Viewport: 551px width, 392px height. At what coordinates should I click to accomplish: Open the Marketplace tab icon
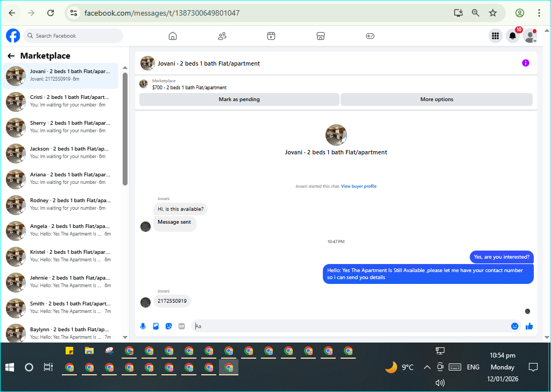pyautogui.click(x=321, y=36)
